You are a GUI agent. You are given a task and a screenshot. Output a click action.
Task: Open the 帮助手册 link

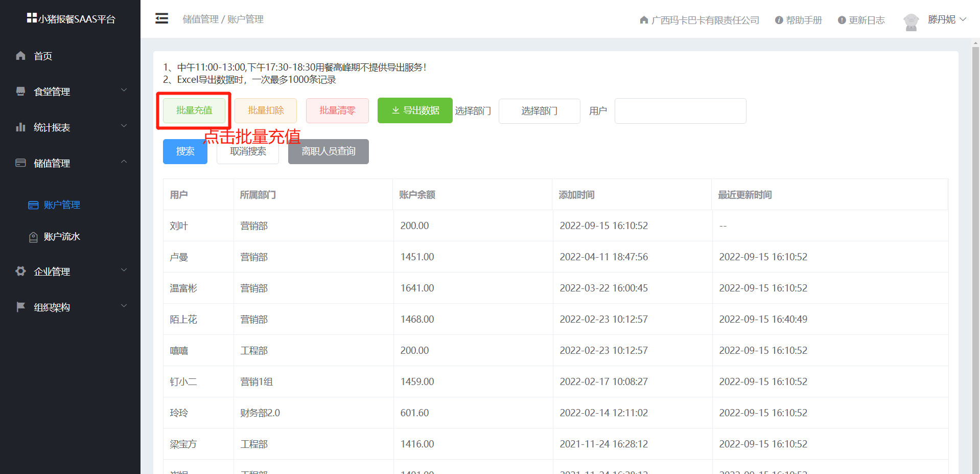804,20
